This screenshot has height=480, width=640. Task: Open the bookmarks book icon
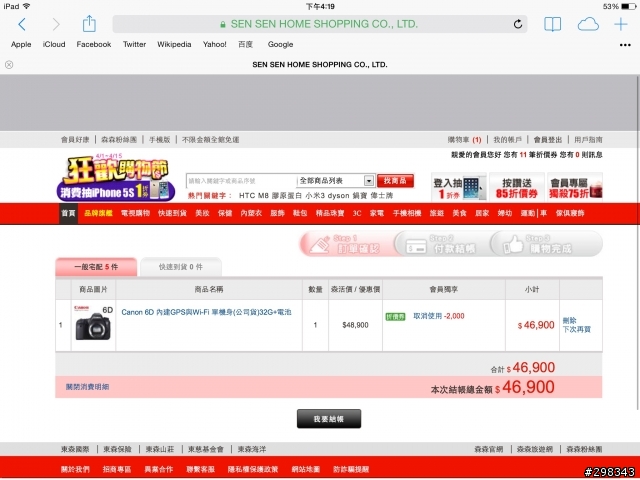click(552, 24)
